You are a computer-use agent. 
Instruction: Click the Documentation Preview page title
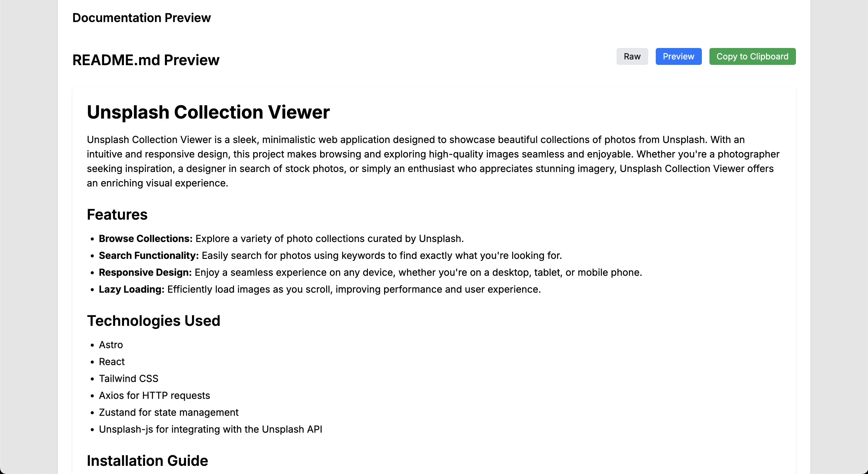click(x=141, y=17)
